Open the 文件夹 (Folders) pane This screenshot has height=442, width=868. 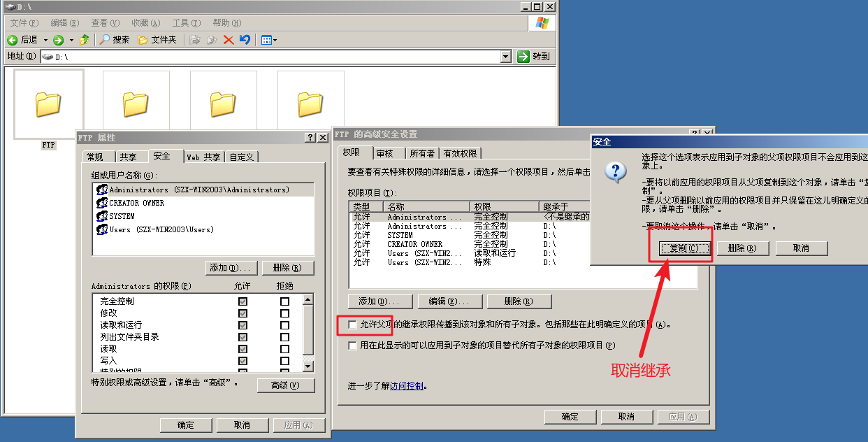click(x=148, y=40)
